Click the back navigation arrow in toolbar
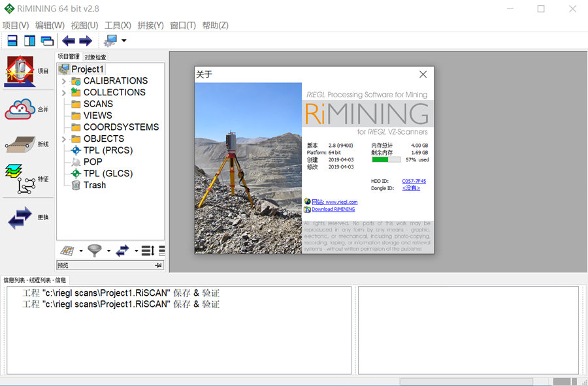The image size is (588, 386). (x=68, y=40)
